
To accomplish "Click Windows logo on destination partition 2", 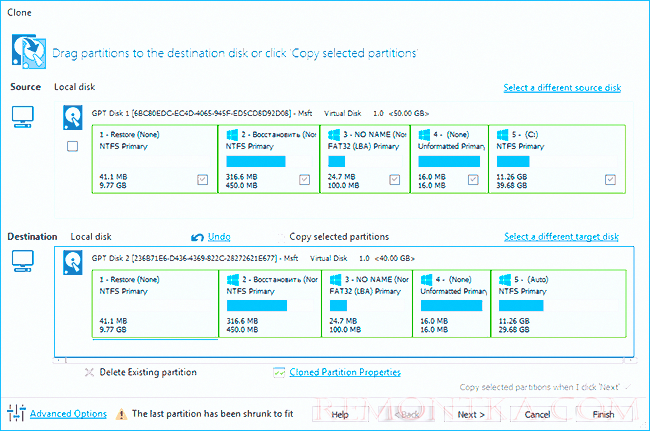I will tap(233, 279).
